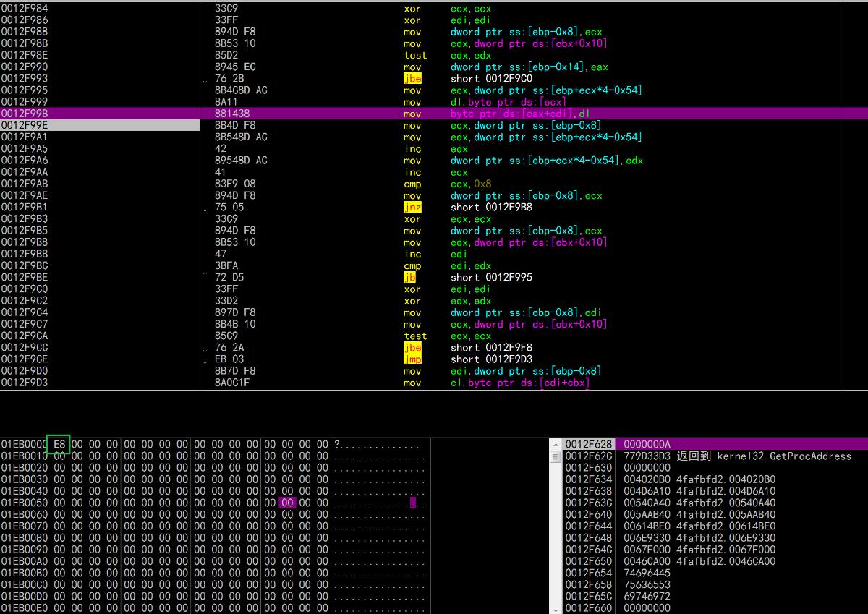Click stack value 0000000A
The image size is (868, 614).
pos(647,444)
